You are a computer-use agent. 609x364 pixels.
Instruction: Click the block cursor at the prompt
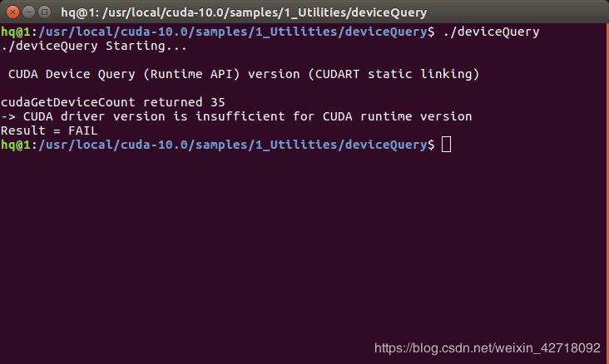click(x=446, y=145)
